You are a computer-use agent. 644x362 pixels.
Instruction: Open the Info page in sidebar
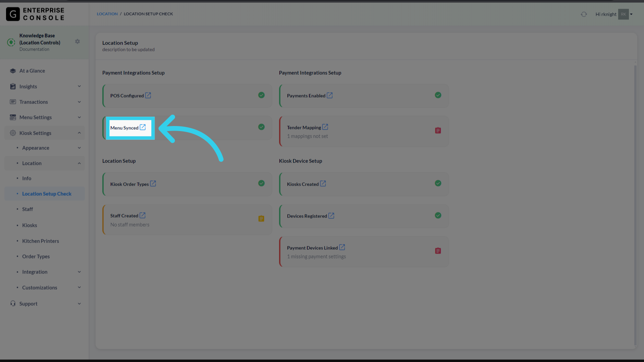tap(27, 178)
